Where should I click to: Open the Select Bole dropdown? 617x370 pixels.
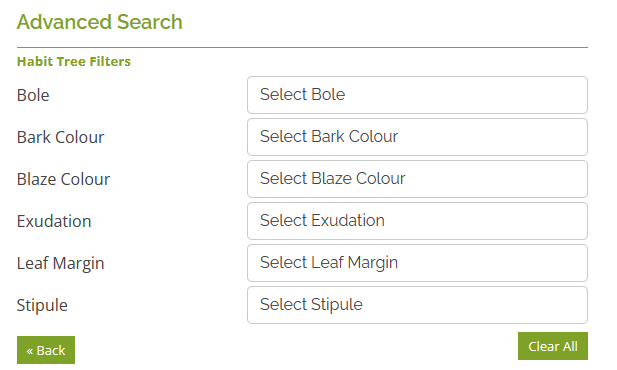(417, 95)
